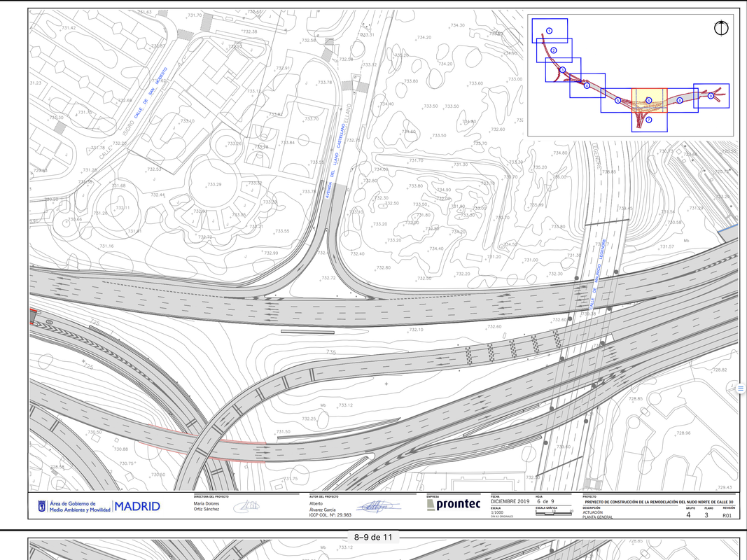Click the Madrid coat of arms logo
Viewport: 747px width, 560px height.
43,507
